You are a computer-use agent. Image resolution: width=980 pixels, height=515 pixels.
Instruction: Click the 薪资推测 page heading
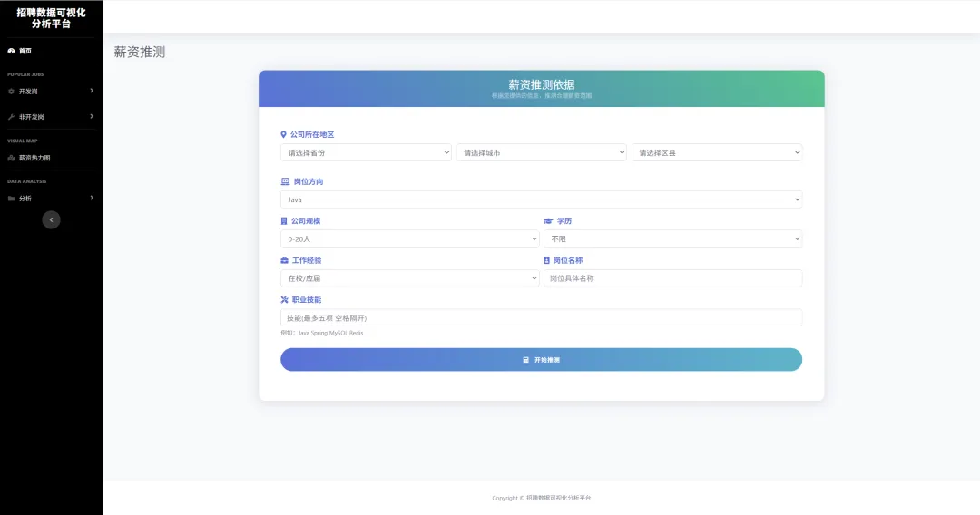140,52
